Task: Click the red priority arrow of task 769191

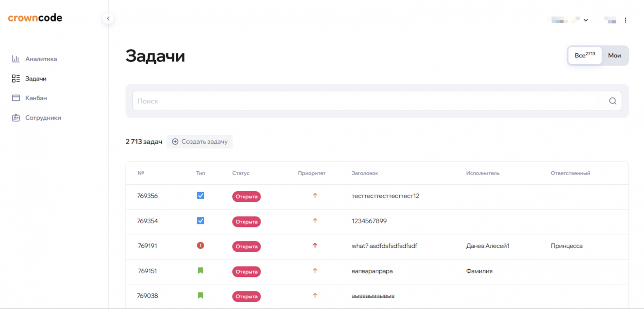Action: [315, 245]
